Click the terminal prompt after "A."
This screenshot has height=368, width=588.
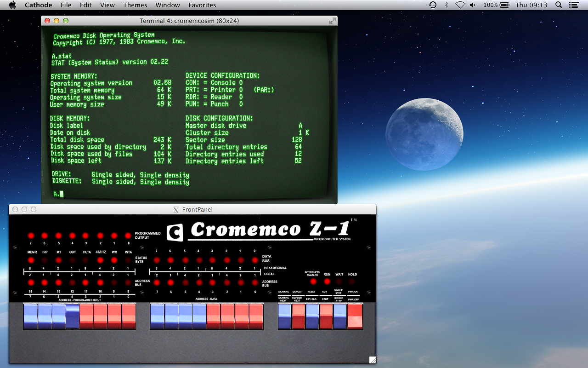[x=62, y=194]
